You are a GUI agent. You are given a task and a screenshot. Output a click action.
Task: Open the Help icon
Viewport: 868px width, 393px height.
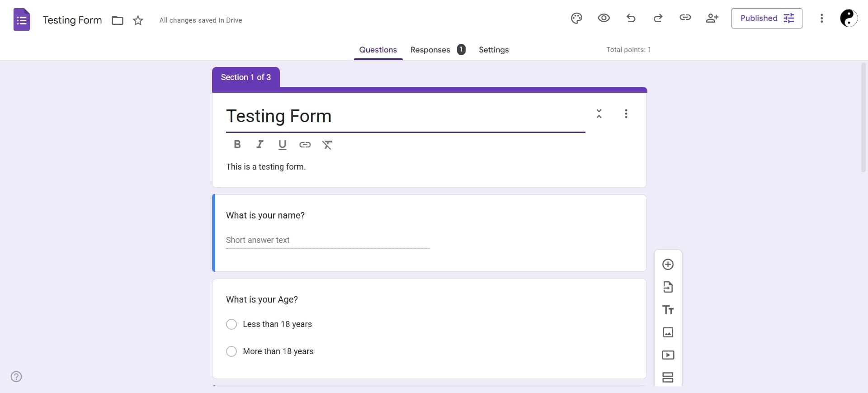16,377
